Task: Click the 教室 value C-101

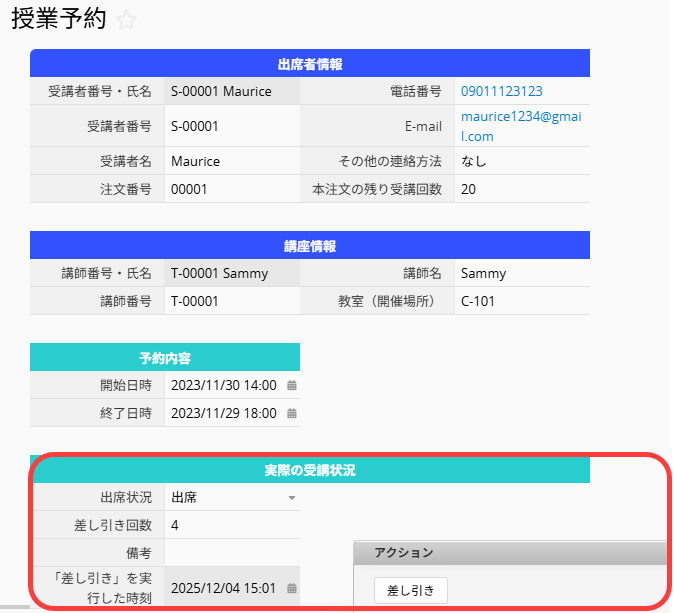Action: point(478,301)
